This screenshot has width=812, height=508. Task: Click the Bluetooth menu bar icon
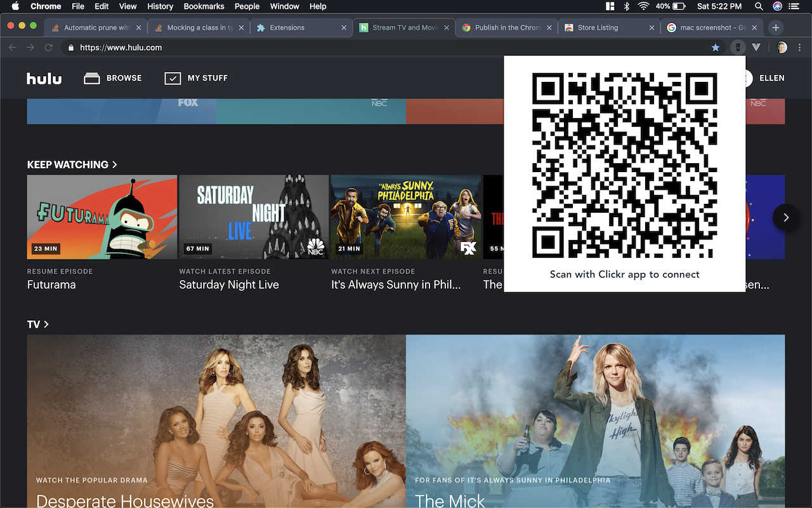pyautogui.click(x=626, y=6)
